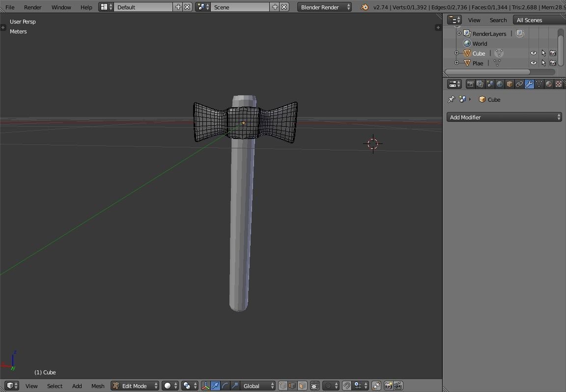The height and width of the screenshot is (392, 566).
Task: Toggle automatic merge editing icon
Action: click(376, 386)
